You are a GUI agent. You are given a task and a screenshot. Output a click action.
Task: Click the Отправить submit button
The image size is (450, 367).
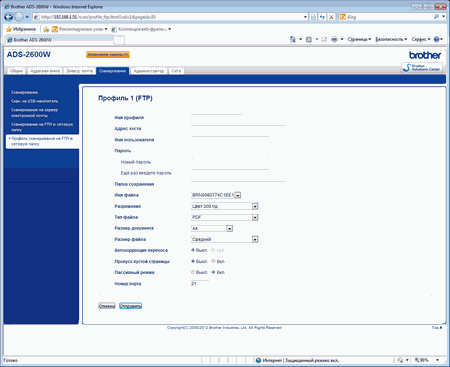[130, 306]
